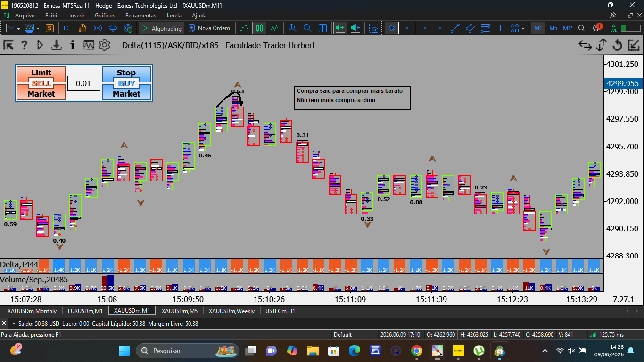Viewport: 644px width, 362px height.
Task: Open the Ferramentas menu
Action: (x=140, y=16)
